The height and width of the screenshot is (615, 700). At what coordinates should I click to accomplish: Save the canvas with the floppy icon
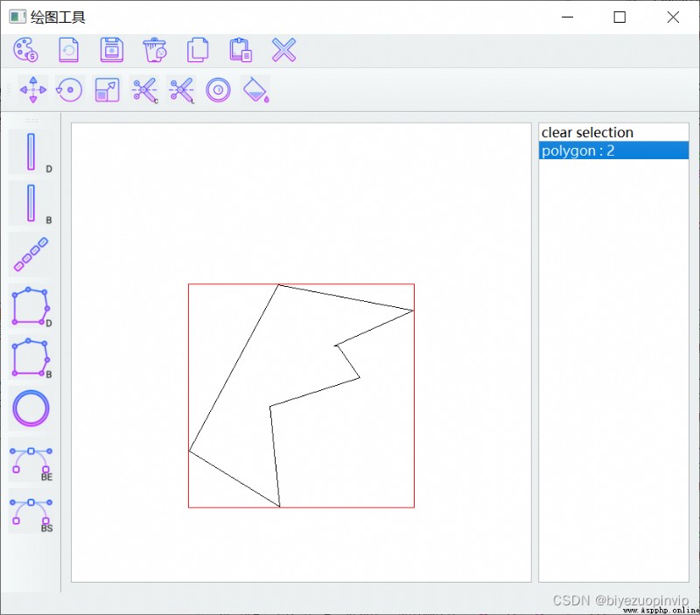tap(112, 50)
